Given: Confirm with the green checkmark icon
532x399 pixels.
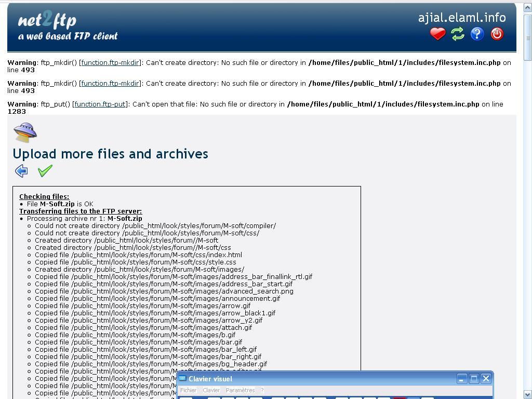Looking at the screenshot, I should pos(45,170).
